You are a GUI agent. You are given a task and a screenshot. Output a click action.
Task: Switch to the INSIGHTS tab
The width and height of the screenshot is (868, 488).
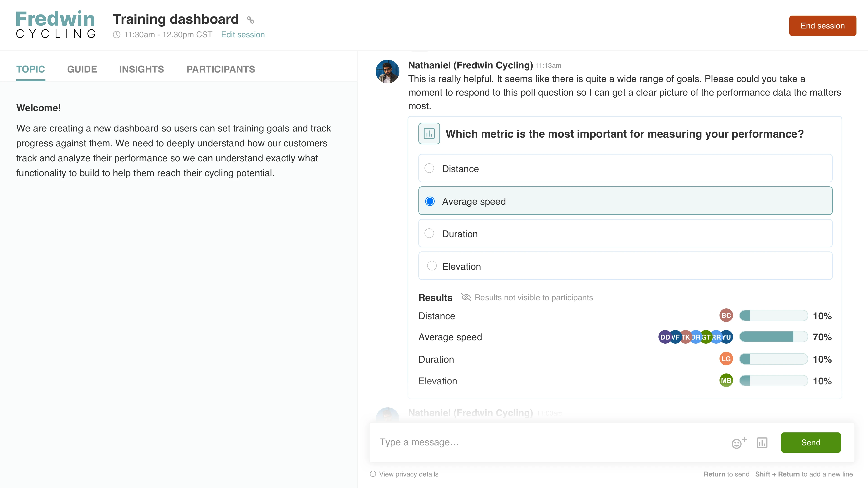coord(142,69)
